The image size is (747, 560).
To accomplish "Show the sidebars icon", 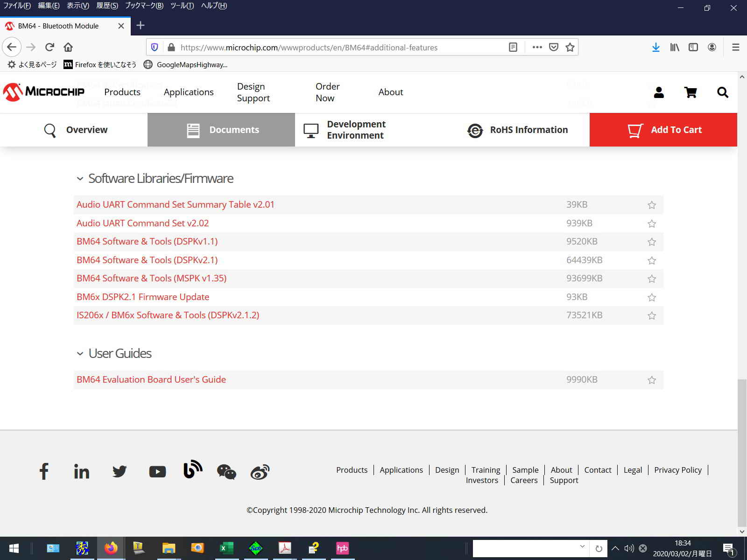I will coord(693,47).
